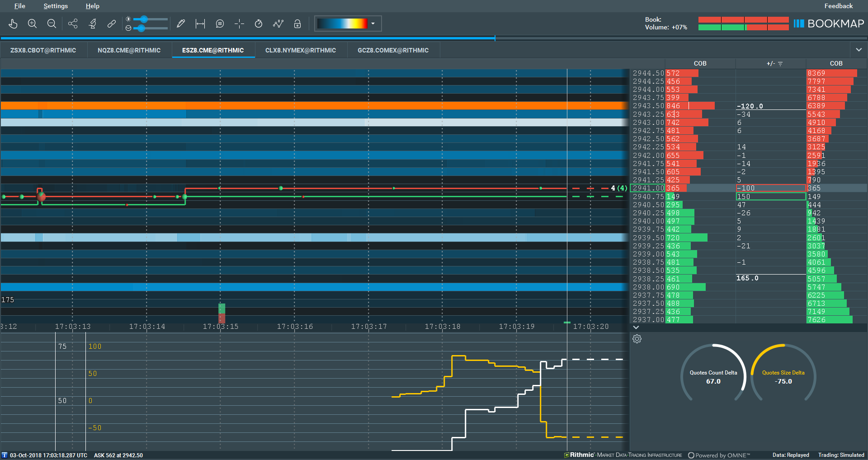This screenshot has height=460, width=868.
Task: Select the Drawing pencil tool
Action: coord(181,24)
